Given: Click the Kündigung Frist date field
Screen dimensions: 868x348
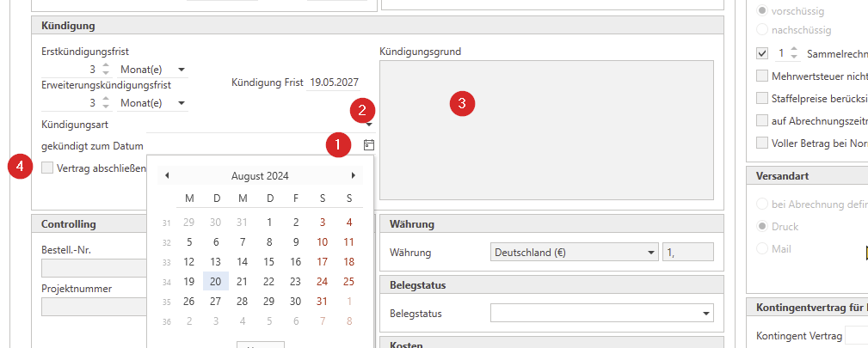Looking at the screenshot, I should click(334, 83).
